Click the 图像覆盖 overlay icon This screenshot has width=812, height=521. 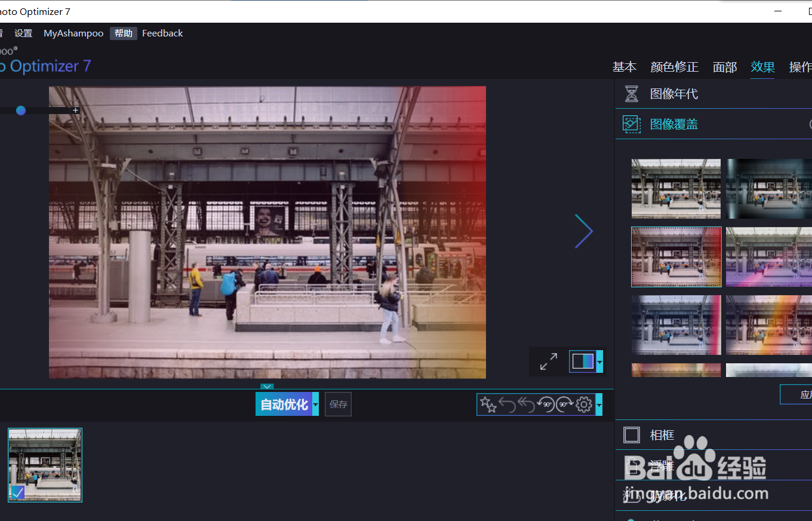tap(631, 124)
